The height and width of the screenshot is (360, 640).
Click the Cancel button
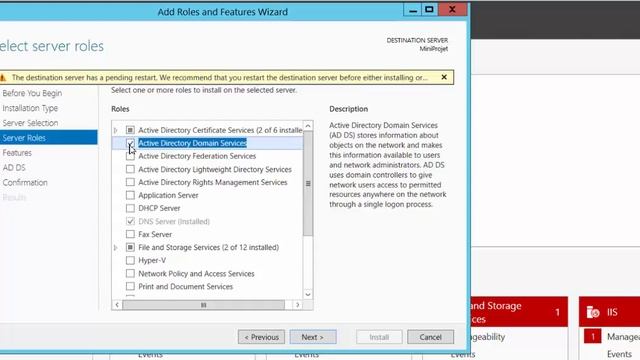pyautogui.click(x=431, y=337)
